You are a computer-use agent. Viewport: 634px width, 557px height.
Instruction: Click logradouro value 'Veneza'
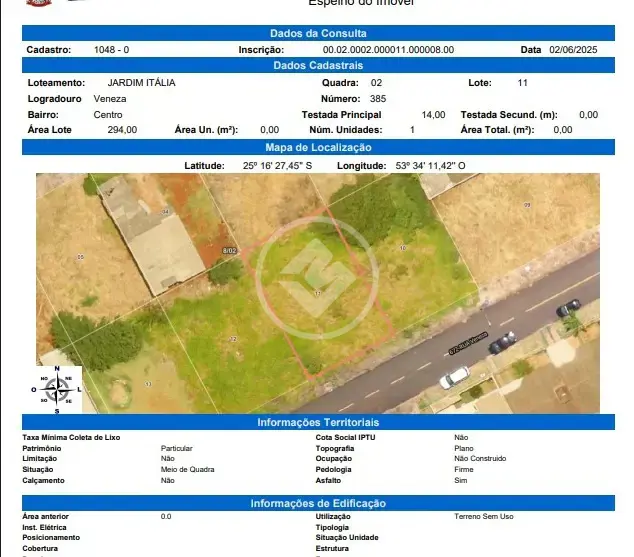(x=110, y=99)
